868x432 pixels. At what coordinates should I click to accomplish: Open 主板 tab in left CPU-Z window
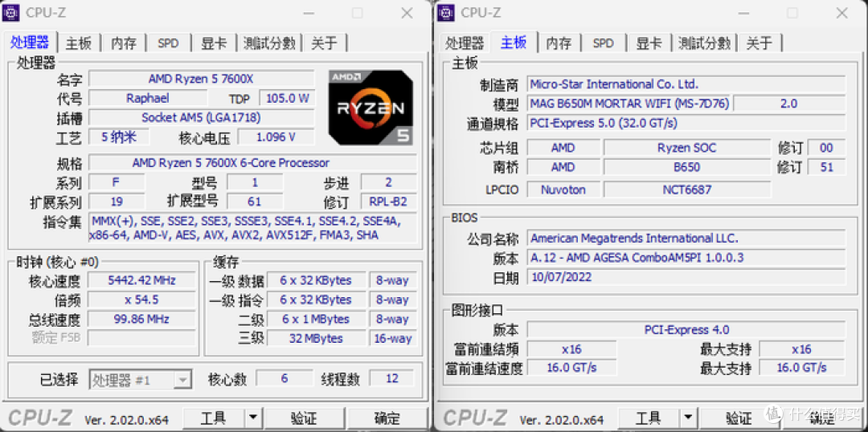coord(79,43)
